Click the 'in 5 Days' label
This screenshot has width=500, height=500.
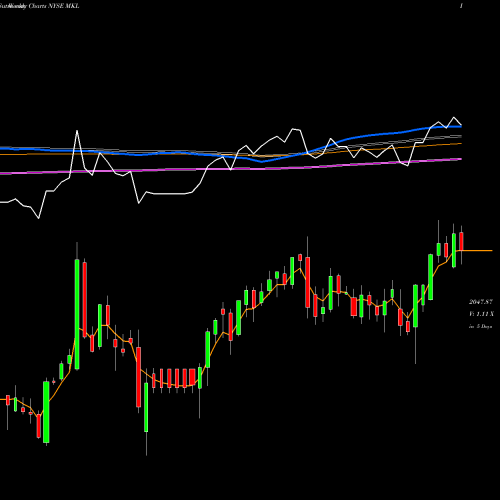coord(480,327)
